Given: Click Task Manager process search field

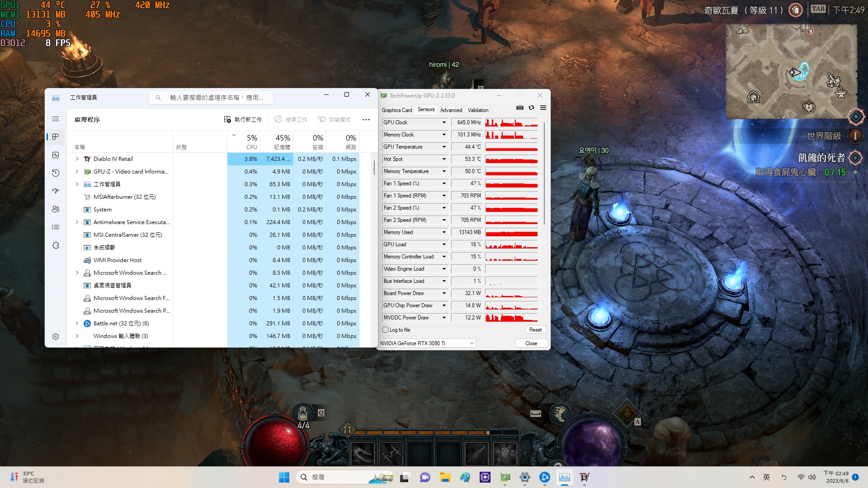Looking at the screenshot, I should point(212,98).
